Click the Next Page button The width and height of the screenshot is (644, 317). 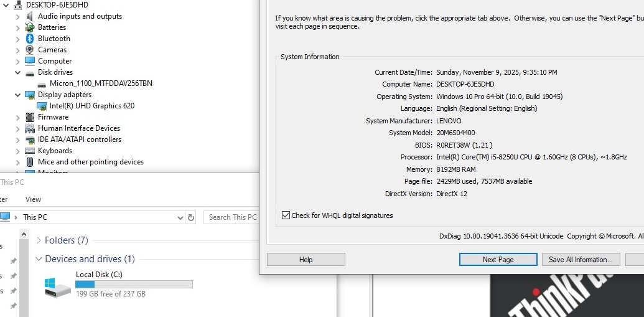click(498, 260)
